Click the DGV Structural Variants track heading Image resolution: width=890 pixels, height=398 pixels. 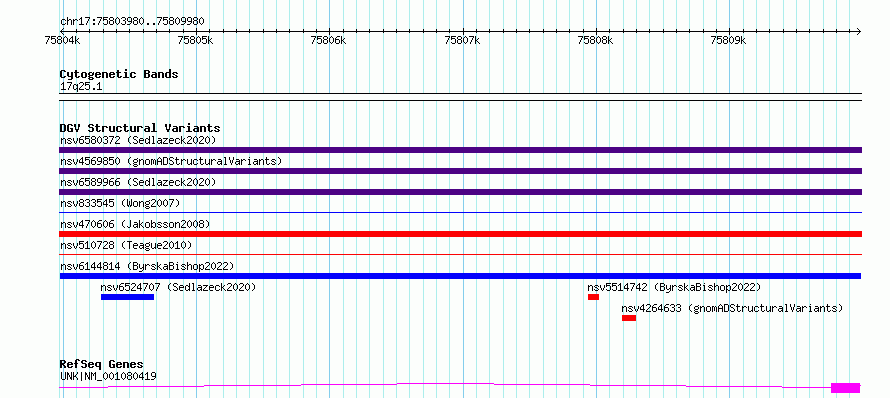140,128
